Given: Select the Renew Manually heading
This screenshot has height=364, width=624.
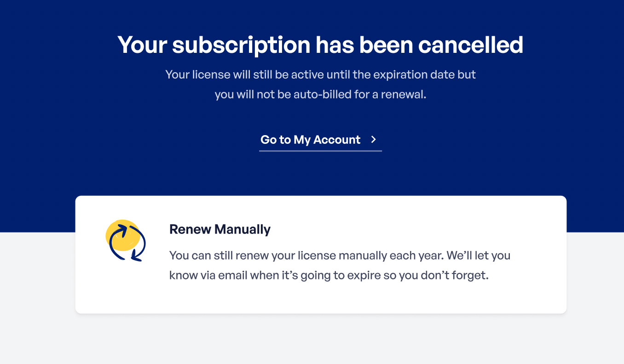Looking at the screenshot, I should (x=220, y=229).
